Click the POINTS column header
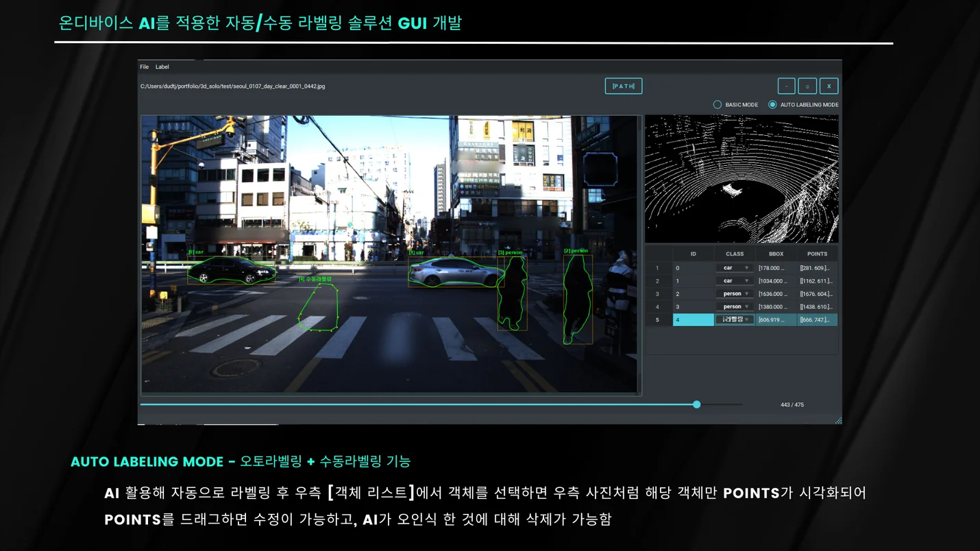Screen dimensions: 980x551 pyautogui.click(x=817, y=254)
